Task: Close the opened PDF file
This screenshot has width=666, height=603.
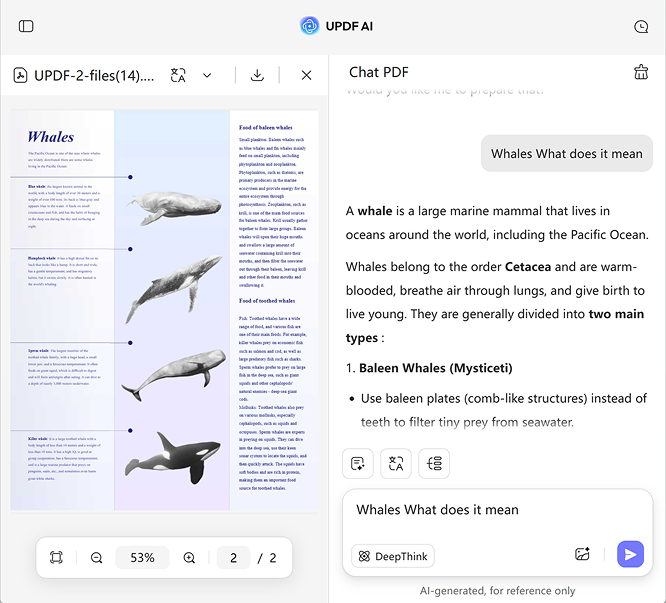Action: [x=306, y=75]
